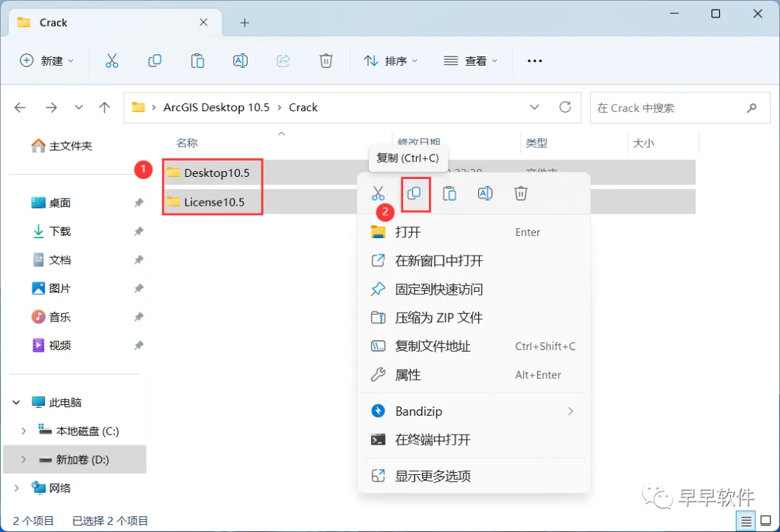Click the Cut icon in the top toolbar
Screen dimensions: 780x532
coord(112,61)
